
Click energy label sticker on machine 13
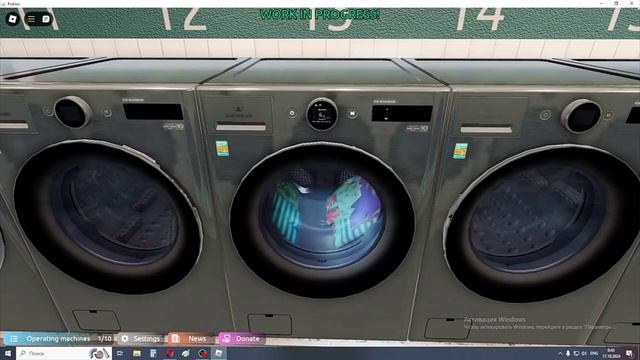coord(222,148)
